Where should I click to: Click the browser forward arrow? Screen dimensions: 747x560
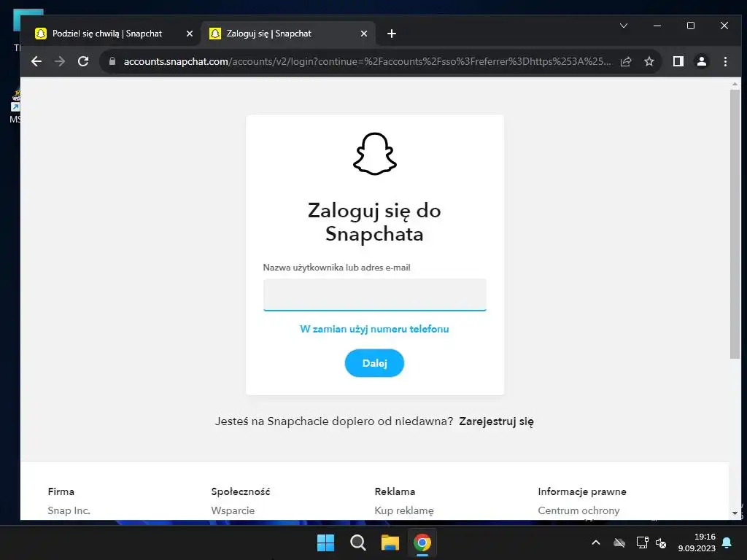(x=60, y=61)
